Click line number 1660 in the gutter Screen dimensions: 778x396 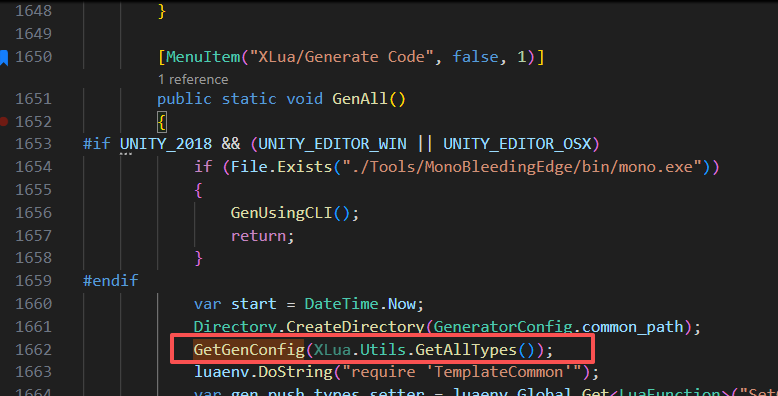coord(33,304)
